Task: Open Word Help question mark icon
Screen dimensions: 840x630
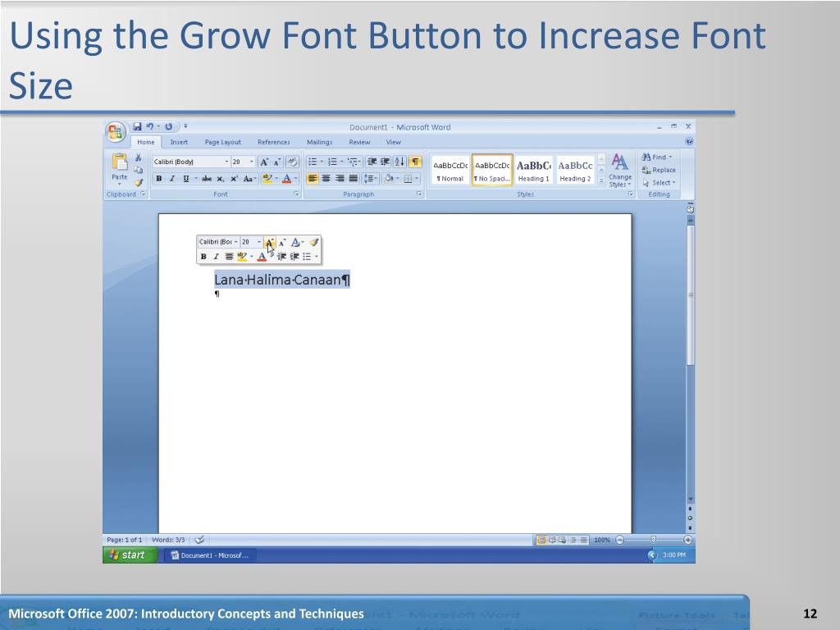Action: pos(689,142)
